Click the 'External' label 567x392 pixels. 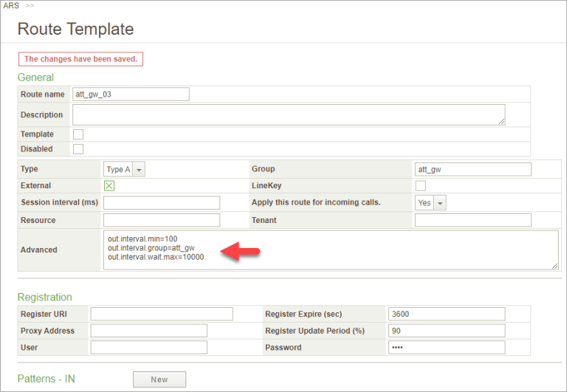(x=35, y=185)
